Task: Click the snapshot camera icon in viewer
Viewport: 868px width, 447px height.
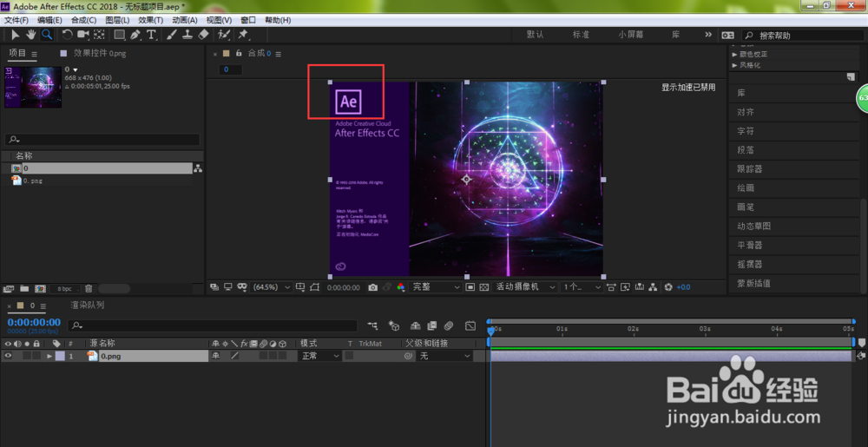Action: [x=373, y=287]
